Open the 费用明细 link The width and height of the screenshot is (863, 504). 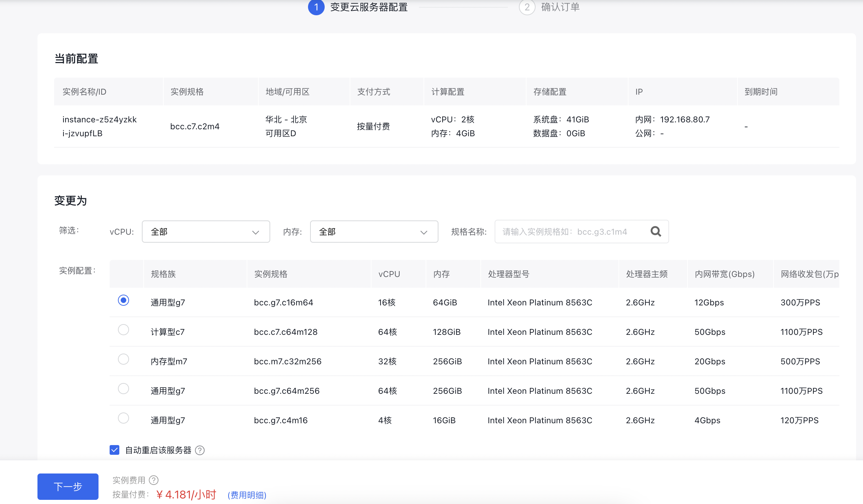click(x=247, y=495)
